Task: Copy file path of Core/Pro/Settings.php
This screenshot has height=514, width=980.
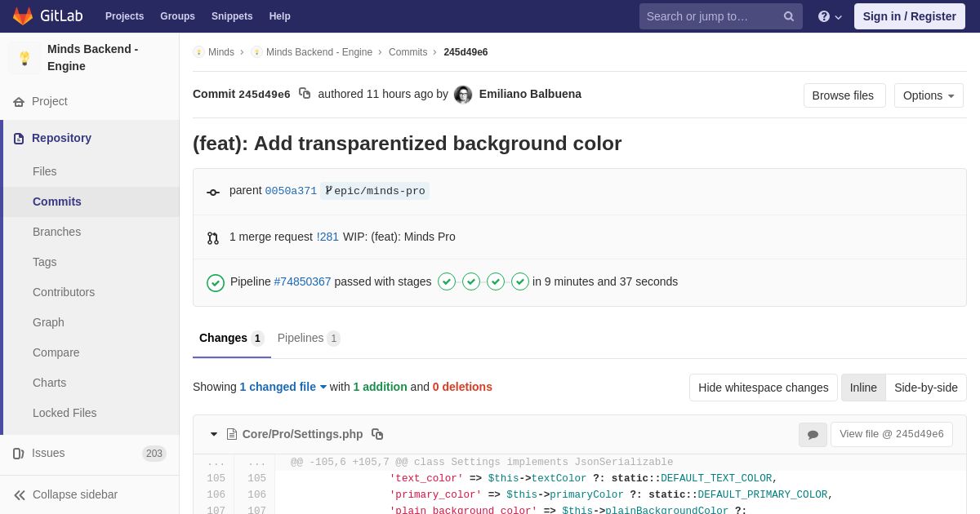Action: tap(377, 434)
